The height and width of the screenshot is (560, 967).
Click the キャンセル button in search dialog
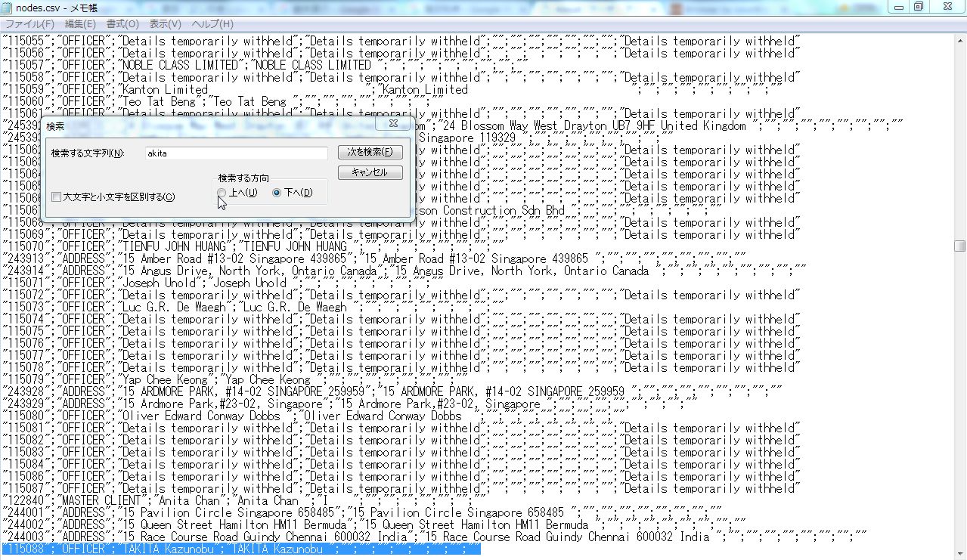[x=370, y=172]
